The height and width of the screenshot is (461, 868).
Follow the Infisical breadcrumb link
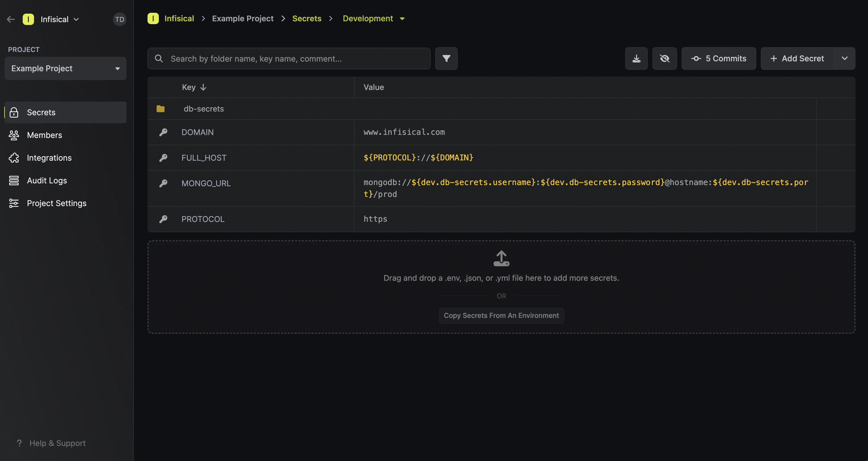pos(179,18)
